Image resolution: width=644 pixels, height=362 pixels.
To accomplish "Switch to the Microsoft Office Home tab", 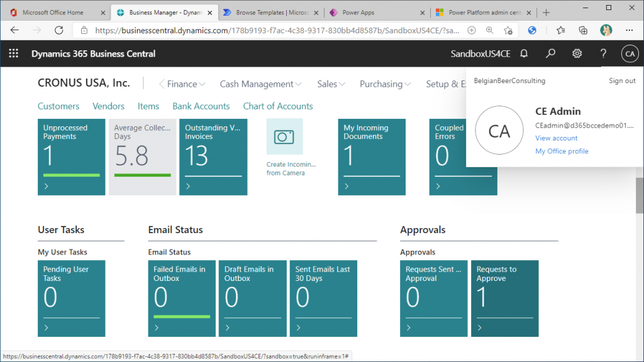I will pos(53,13).
